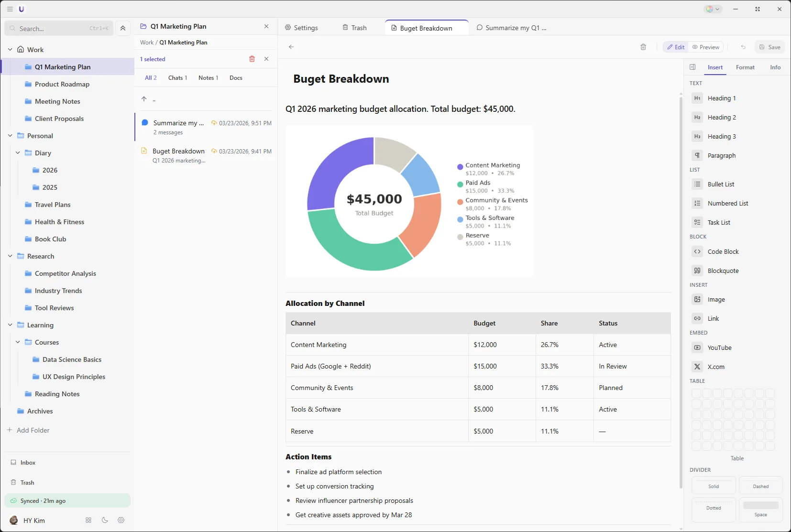Switch to the Format tab
The width and height of the screenshot is (791, 532).
click(745, 67)
